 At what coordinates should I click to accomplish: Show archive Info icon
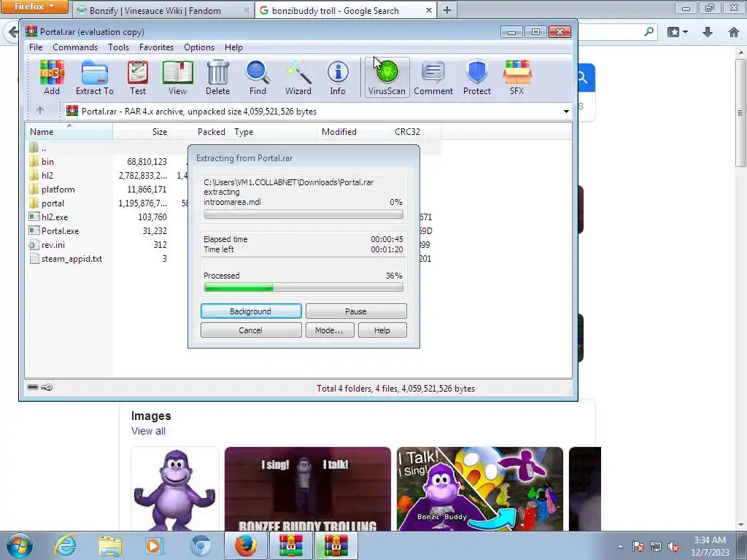(338, 77)
